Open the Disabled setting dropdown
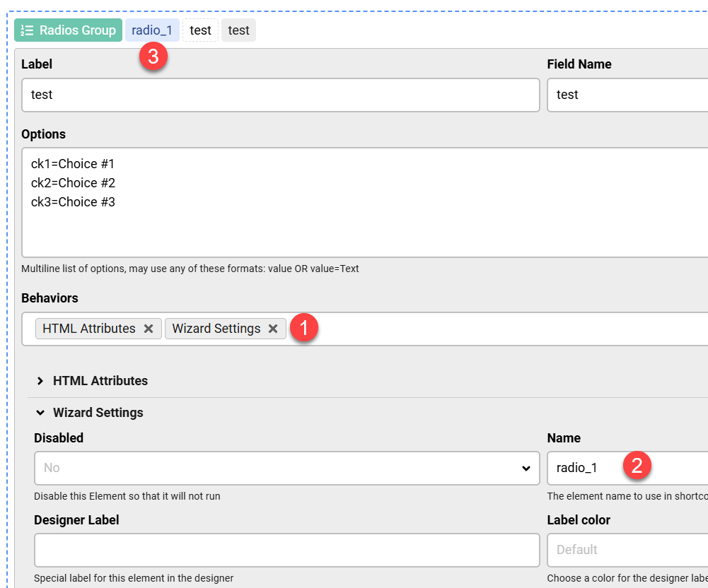The image size is (708, 588). (283, 468)
